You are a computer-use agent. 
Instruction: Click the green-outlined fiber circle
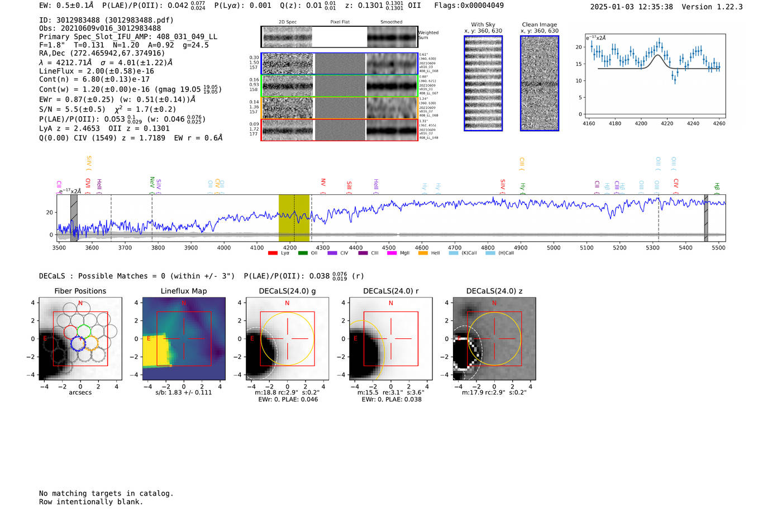84,332
